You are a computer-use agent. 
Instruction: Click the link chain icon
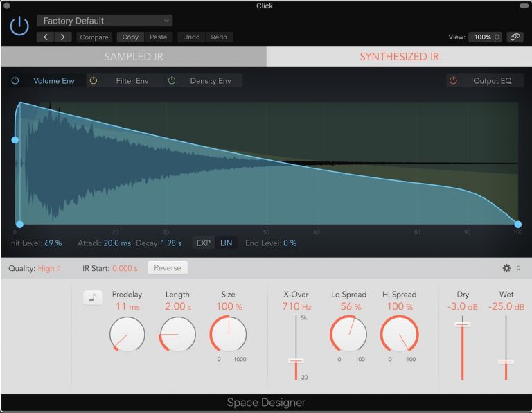pyautogui.click(x=515, y=37)
